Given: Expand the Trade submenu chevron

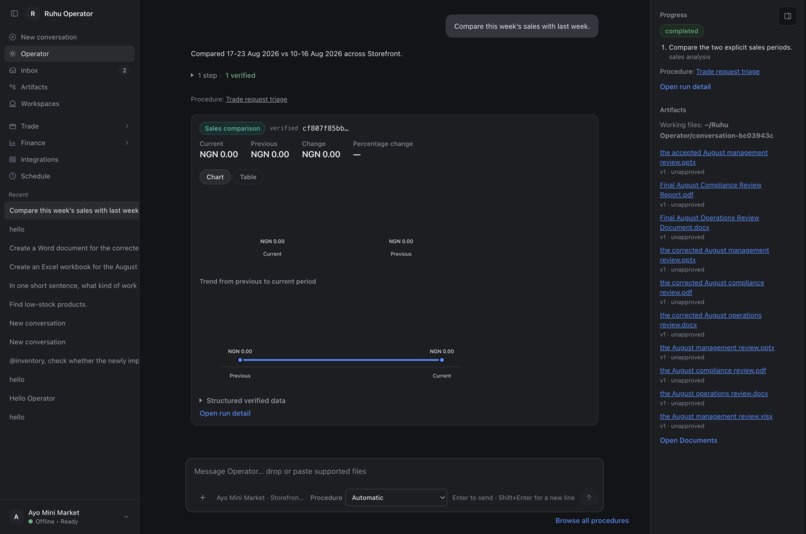Looking at the screenshot, I should pyautogui.click(x=126, y=126).
